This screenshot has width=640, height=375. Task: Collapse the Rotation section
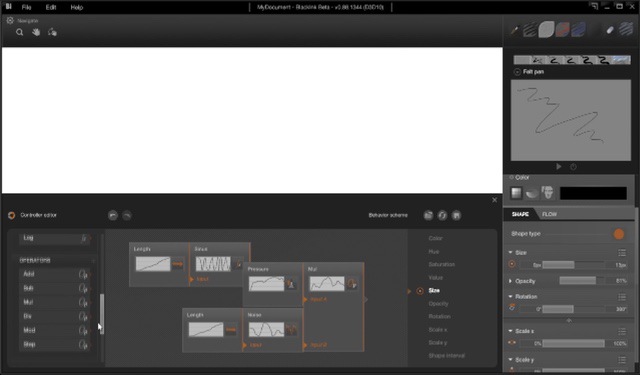pyautogui.click(x=510, y=297)
